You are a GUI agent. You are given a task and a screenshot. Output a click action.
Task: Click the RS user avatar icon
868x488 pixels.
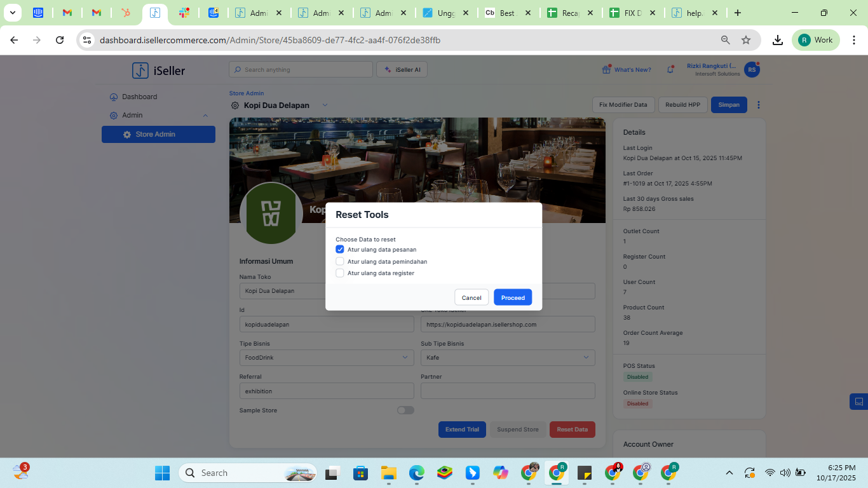tap(752, 70)
